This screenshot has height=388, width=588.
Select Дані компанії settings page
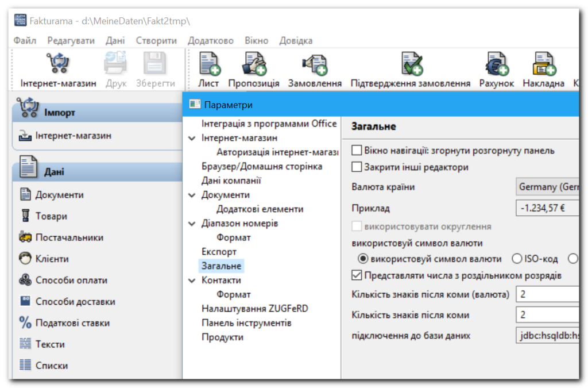click(x=231, y=181)
